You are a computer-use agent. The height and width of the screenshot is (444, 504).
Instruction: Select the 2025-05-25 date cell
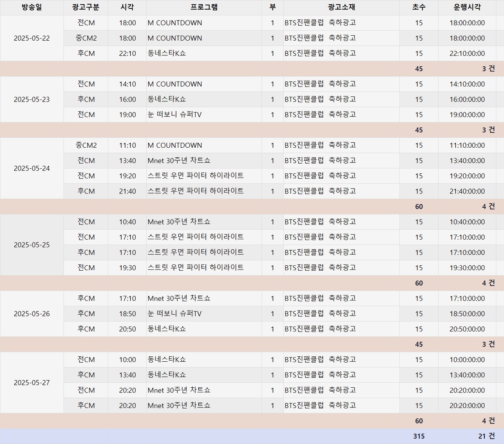tap(31, 245)
